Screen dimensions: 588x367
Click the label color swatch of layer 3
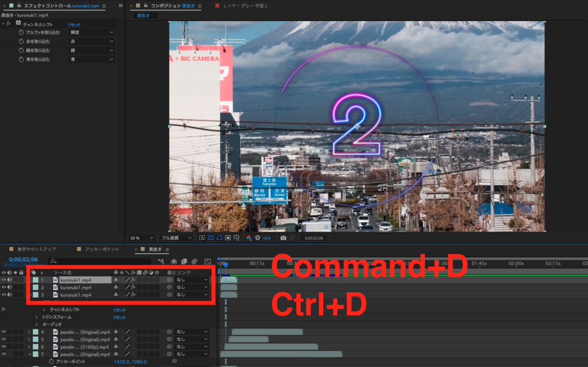(x=36, y=295)
